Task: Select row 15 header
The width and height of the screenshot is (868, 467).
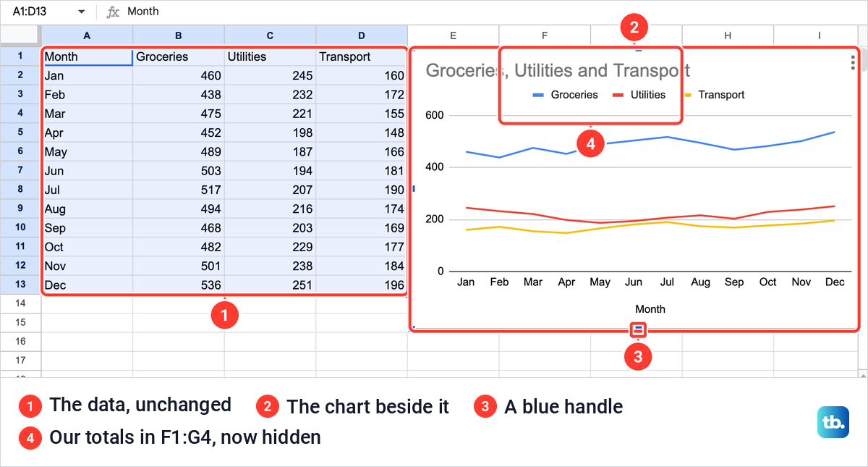Action: pyautogui.click(x=20, y=322)
